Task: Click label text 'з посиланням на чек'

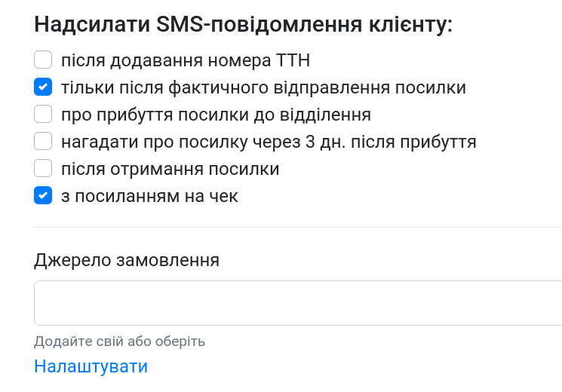Action: pos(149,196)
